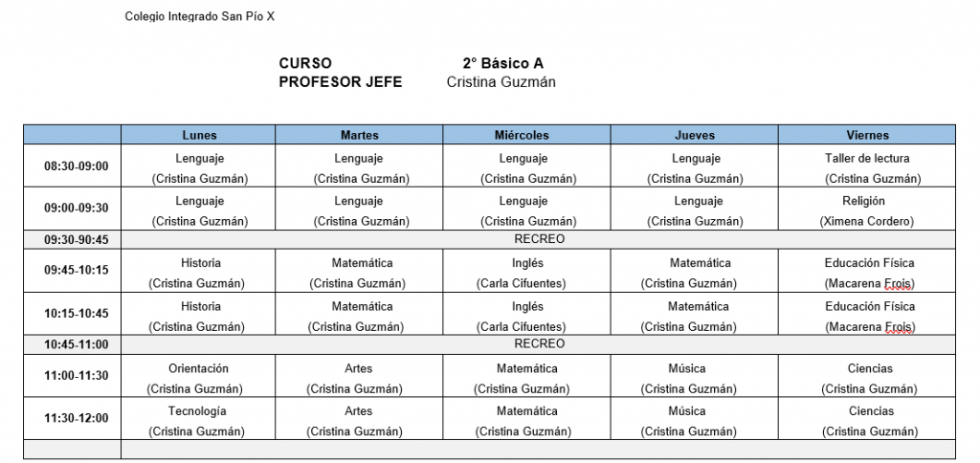Click the second RECREO row at 10:45-11:00
980x463 pixels.
pyautogui.click(x=538, y=344)
